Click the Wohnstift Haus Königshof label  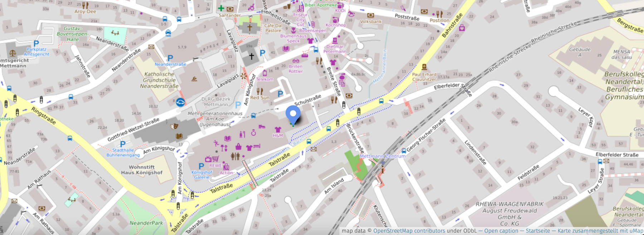coord(142,170)
